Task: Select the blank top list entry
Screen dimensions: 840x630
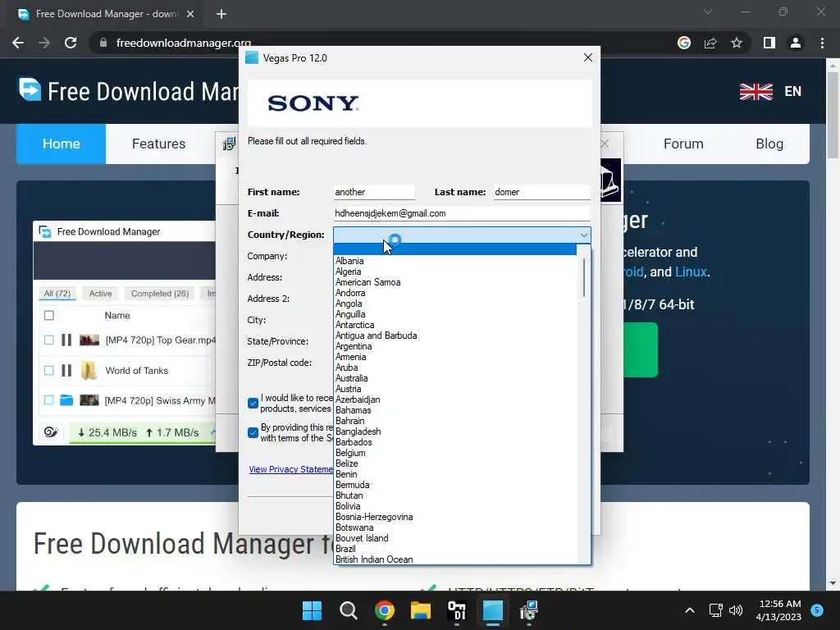Action: point(454,249)
